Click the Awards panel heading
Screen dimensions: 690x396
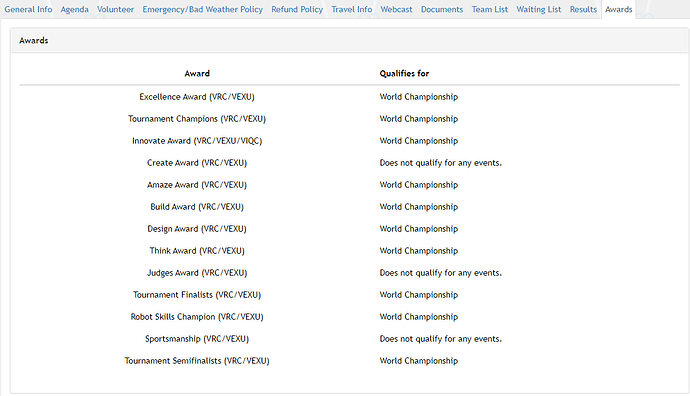tap(33, 40)
